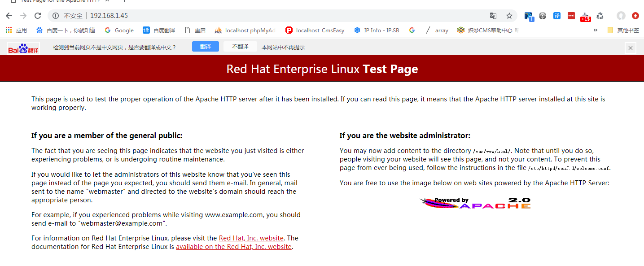
Task: Open the array bookmark
Action: coord(436,31)
